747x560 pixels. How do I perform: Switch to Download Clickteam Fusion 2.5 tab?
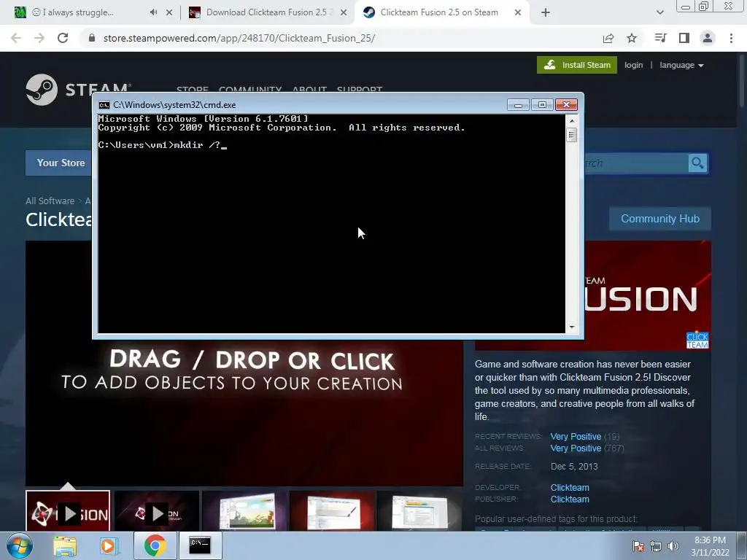click(x=267, y=12)
